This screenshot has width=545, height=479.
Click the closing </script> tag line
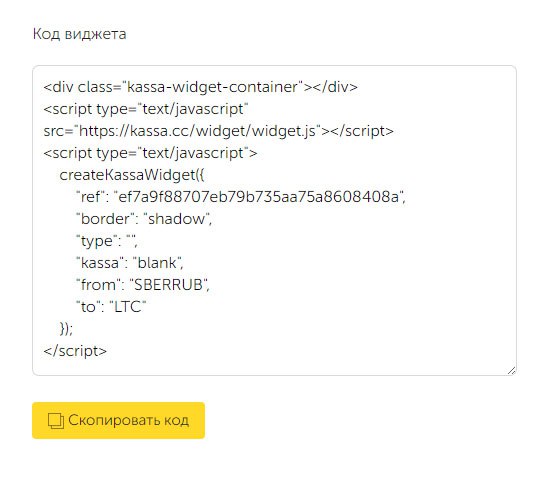(75, 351)
